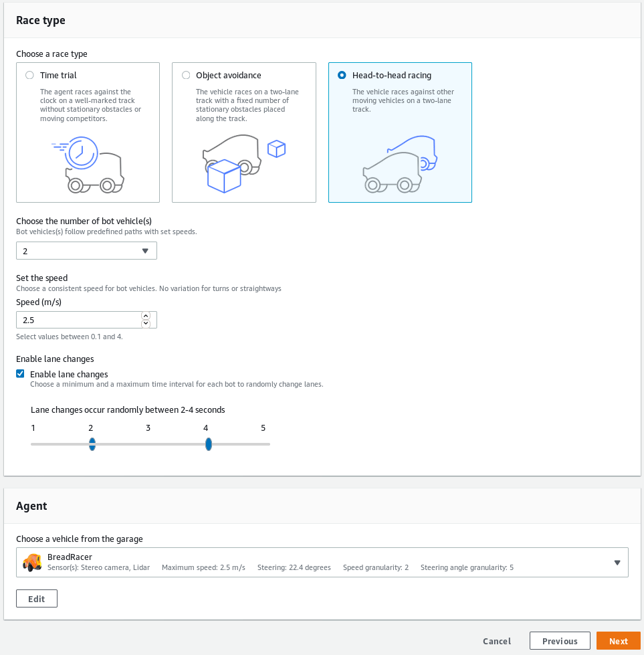Click the Next button
Viewport: 644px width, 655px height.
point(618,640)
